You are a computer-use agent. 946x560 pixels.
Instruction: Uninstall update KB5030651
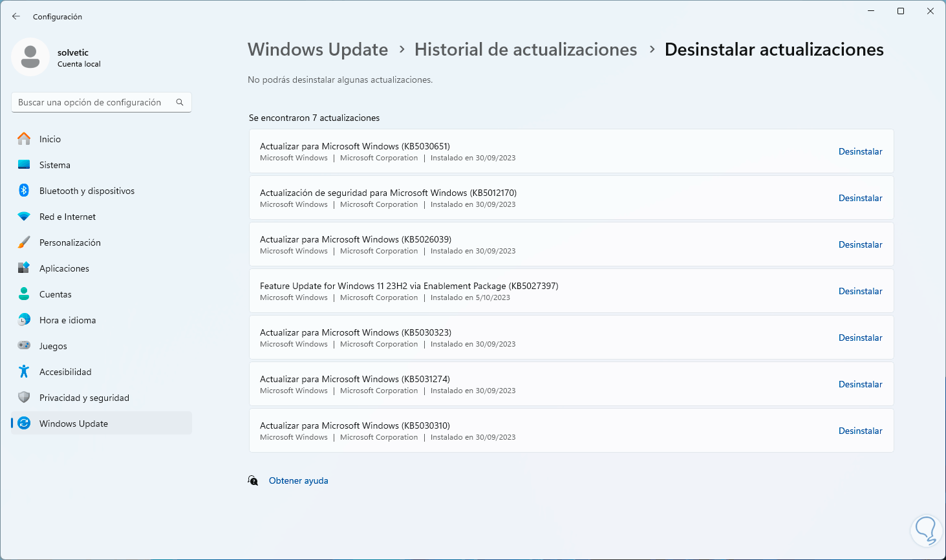(x=860, y=151)
